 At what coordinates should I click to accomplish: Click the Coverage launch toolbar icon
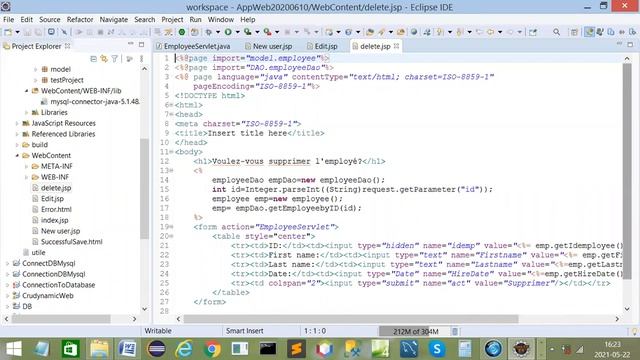coord(247,32)
